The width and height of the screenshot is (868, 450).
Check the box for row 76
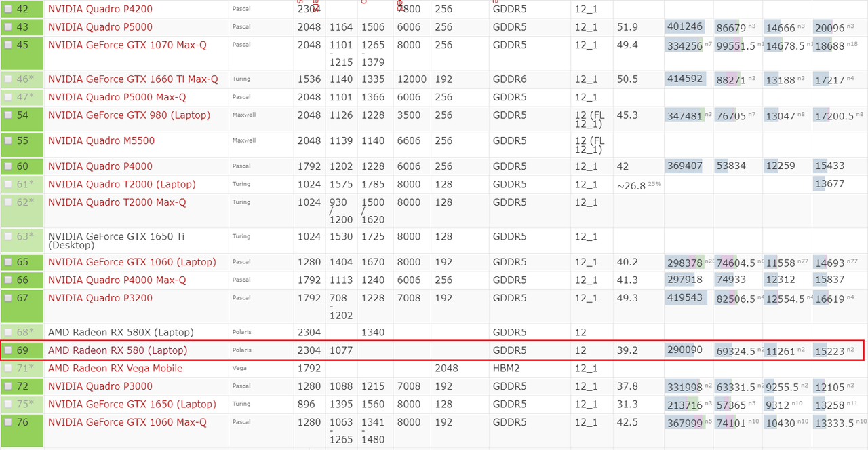[8, 422]
